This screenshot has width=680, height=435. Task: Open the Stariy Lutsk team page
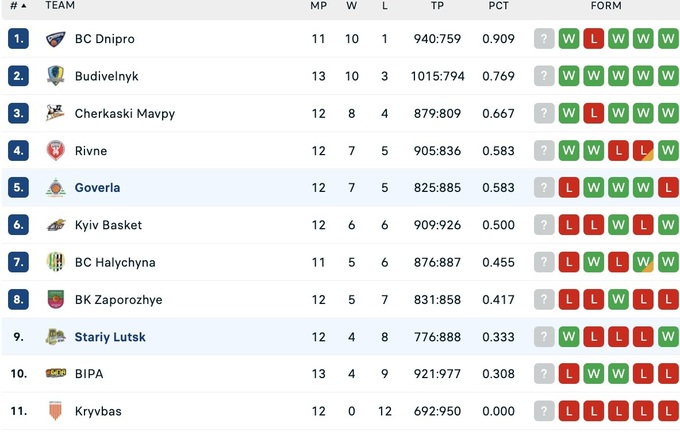(x=110, y=337)
